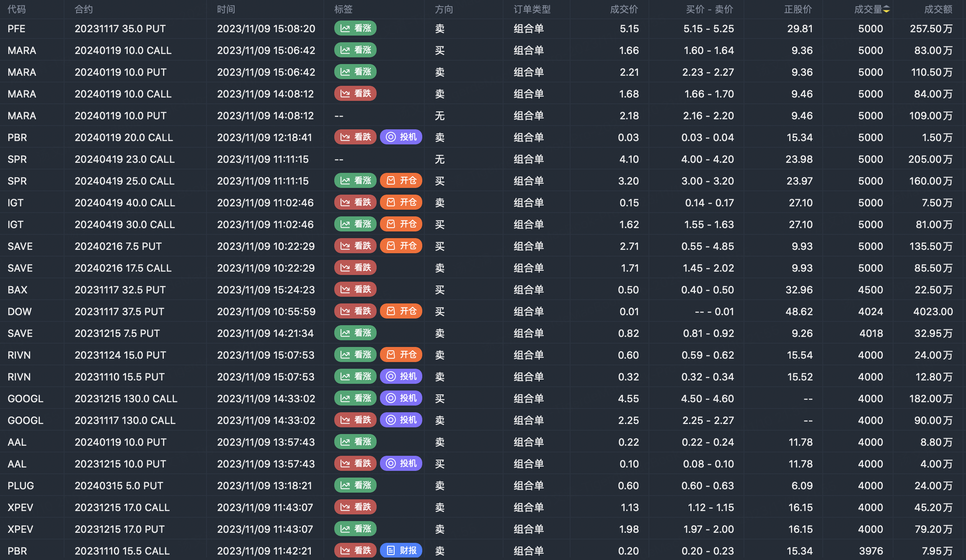Select contract 20231215 130.0 CALL
966x560 pixels.
[126, 398]
